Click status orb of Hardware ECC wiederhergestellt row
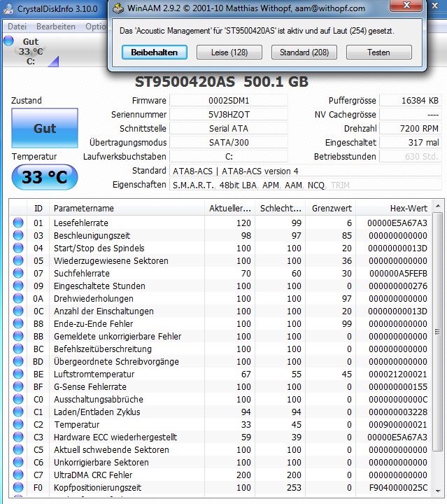Image resolution: width=447 pixels, height=504 pixels. 18,437
